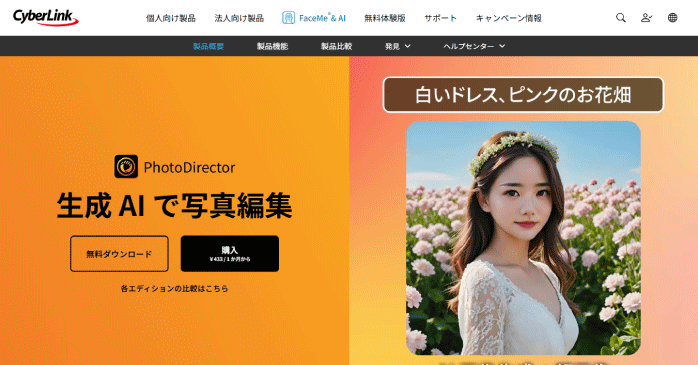Open キャンペーン情報 menu
The image size is (698, 365).
(x=509, y=18)
